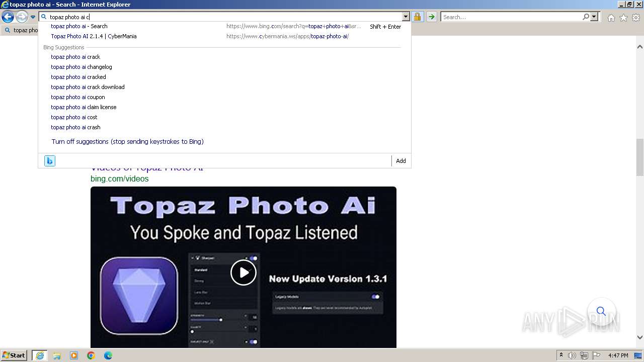Image resolution: width=644 pixels, height=362 pixels.
Task: Choose the 'topaz photo ai cracked' suggestion
Action: pyautogui.click(x=78, y=77)
